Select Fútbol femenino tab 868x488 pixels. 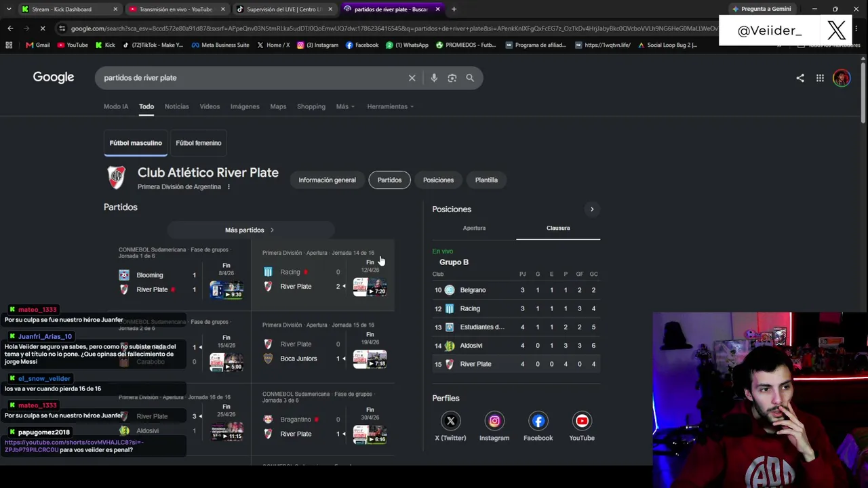pyautogui.click(x=199, y=143)
